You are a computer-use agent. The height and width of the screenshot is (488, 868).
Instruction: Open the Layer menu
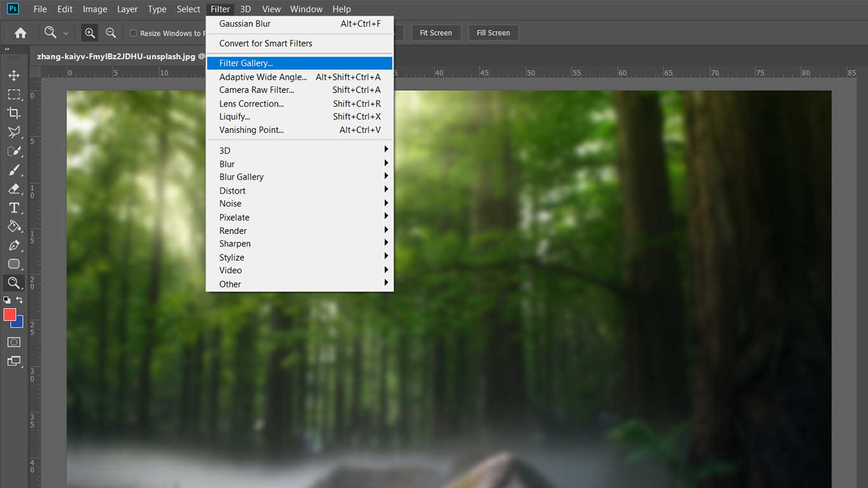[127, 9]
